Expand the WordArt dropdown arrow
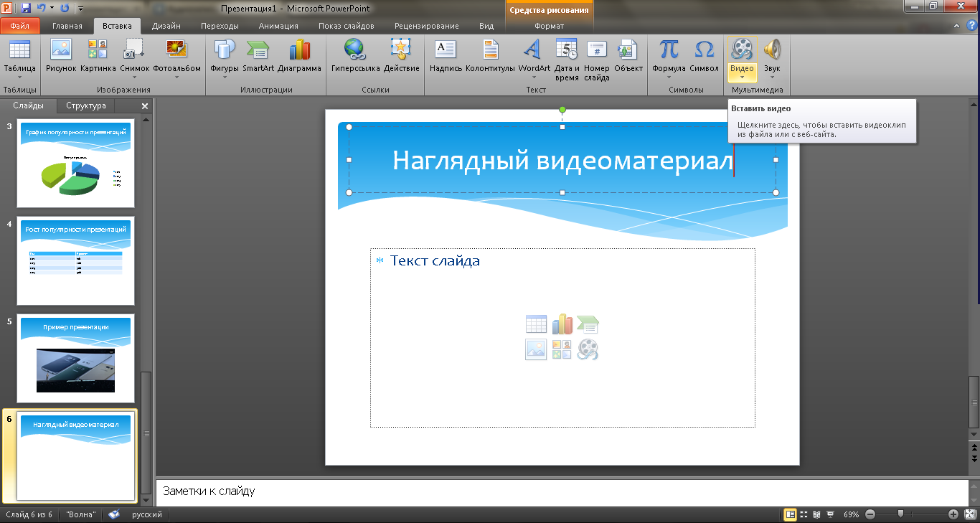Image resolution: width=980 pixels, height=523 pixels. [534, 77]
